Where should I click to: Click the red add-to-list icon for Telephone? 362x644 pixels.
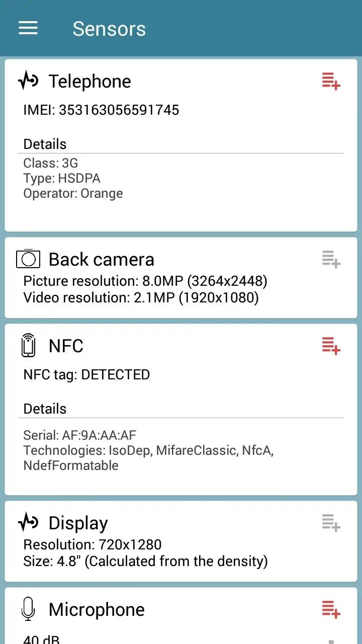coord(330,81)
